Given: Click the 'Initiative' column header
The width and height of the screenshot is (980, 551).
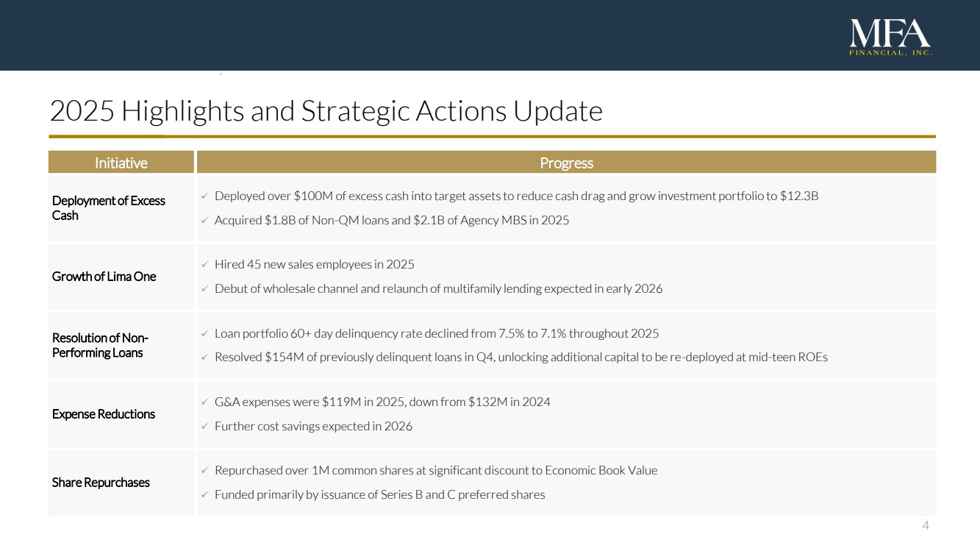Looking at the screenshot, I should point(121,163).
